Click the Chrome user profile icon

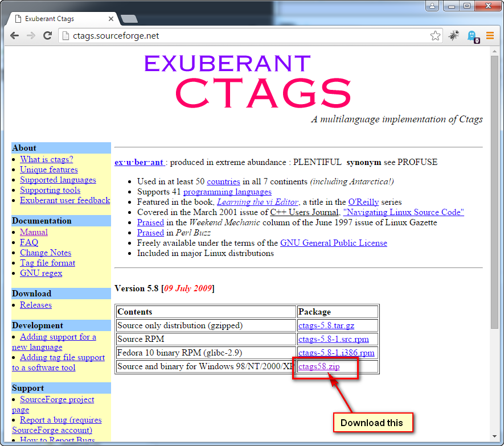tap(432, 6)
